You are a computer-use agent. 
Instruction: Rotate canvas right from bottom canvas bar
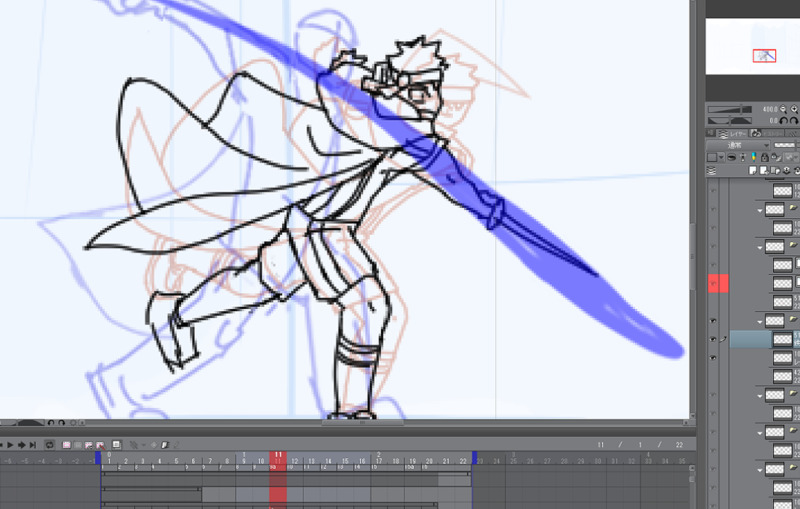(x=61, y=423)
